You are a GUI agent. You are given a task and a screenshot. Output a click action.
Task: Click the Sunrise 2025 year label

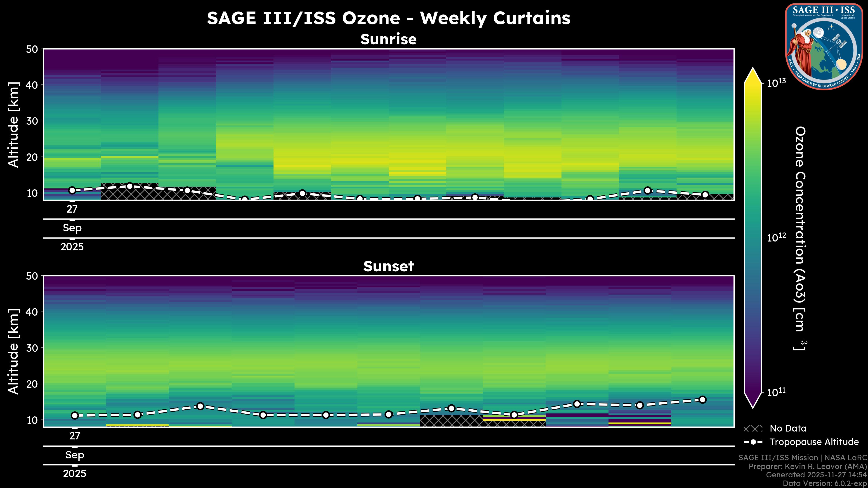(x=72, y=247)
